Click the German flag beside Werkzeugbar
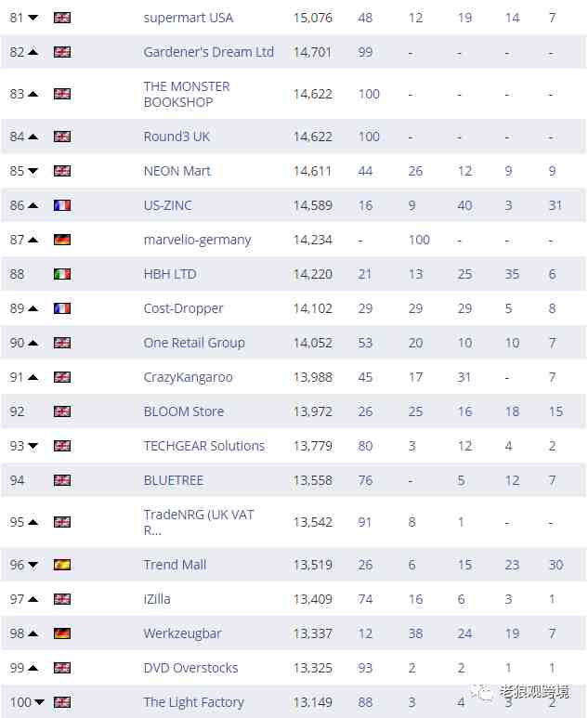Screen dimensions: 588x718 pyautogui.click(x=62, y=633)
